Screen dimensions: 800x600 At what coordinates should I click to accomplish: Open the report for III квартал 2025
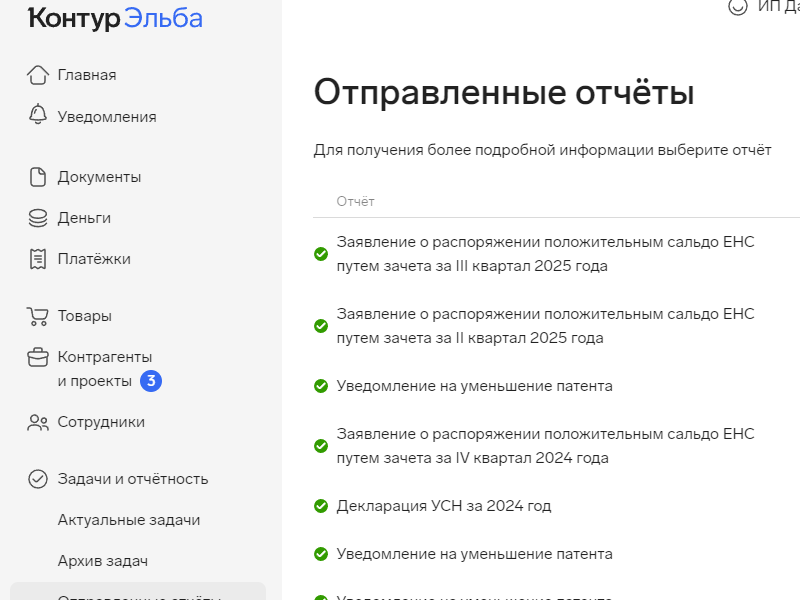point(545,254)
